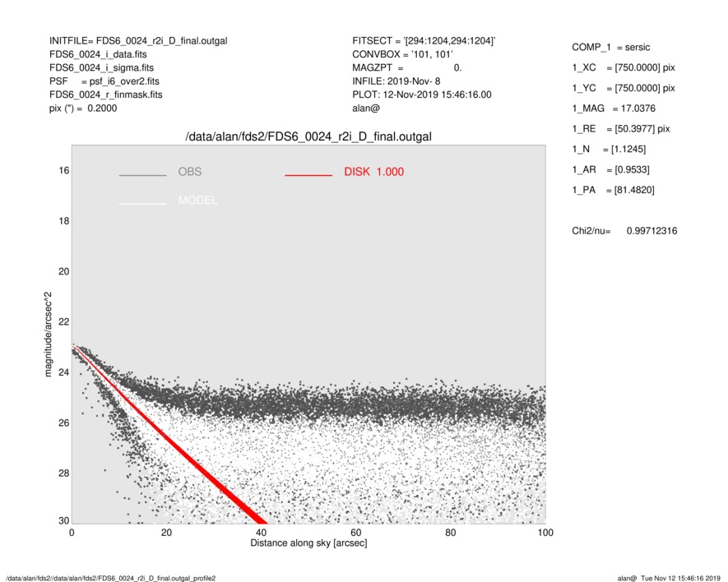The image size is (728, 582).
Task: Select FDS6_0024_r_finmask.fits text
Action: (x=106, y=95)
